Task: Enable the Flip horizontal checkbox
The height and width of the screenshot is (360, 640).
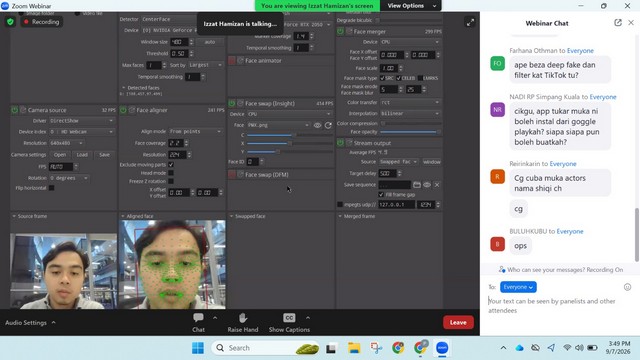Action: pyautogui.click(x=51, y=188)
